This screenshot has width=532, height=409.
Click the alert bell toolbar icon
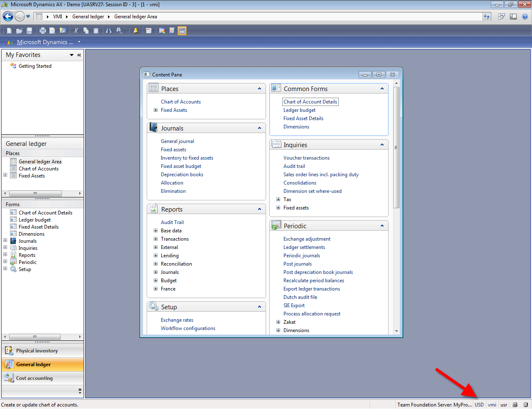[135, 31]
